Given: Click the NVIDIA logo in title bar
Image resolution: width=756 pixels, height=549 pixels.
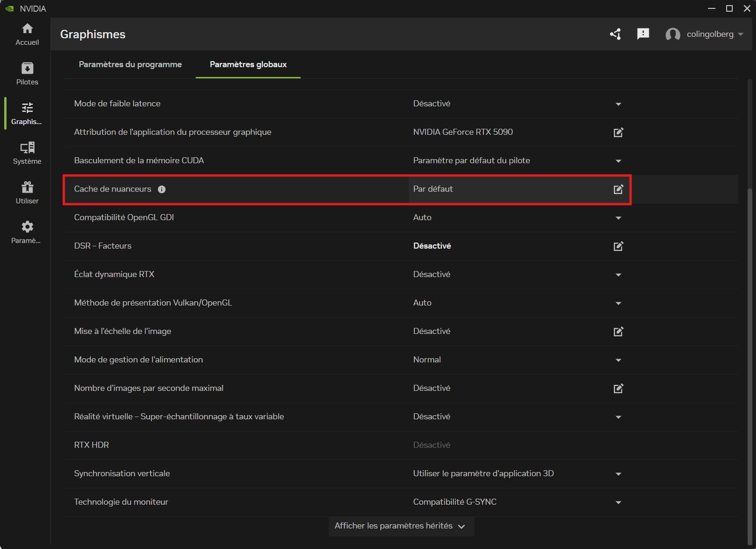Looking at the screenshot, I should pos(9,8).
